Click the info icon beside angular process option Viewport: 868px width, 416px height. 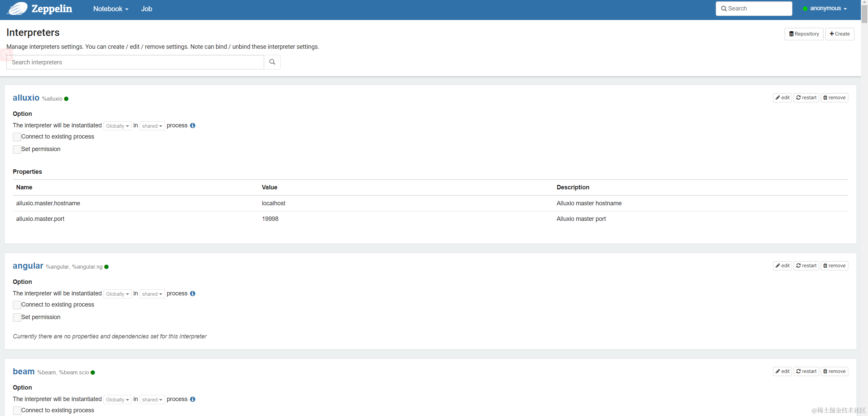(193, 293)
